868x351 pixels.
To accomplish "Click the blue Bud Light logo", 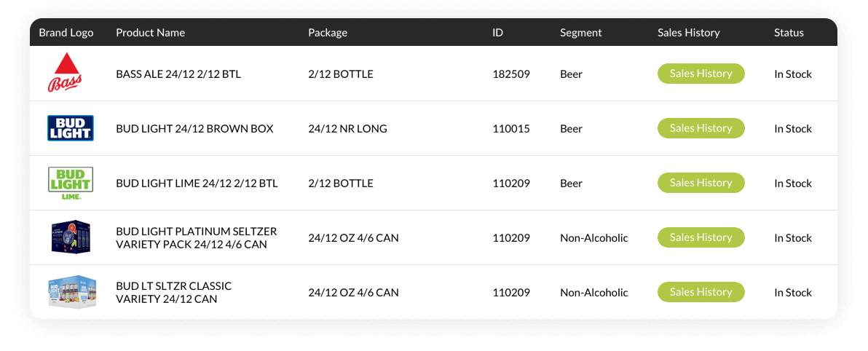I will tap(71, 128).
